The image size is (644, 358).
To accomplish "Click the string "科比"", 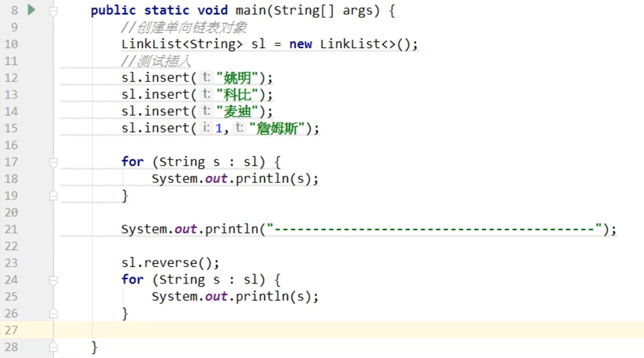I will point(237,95).
